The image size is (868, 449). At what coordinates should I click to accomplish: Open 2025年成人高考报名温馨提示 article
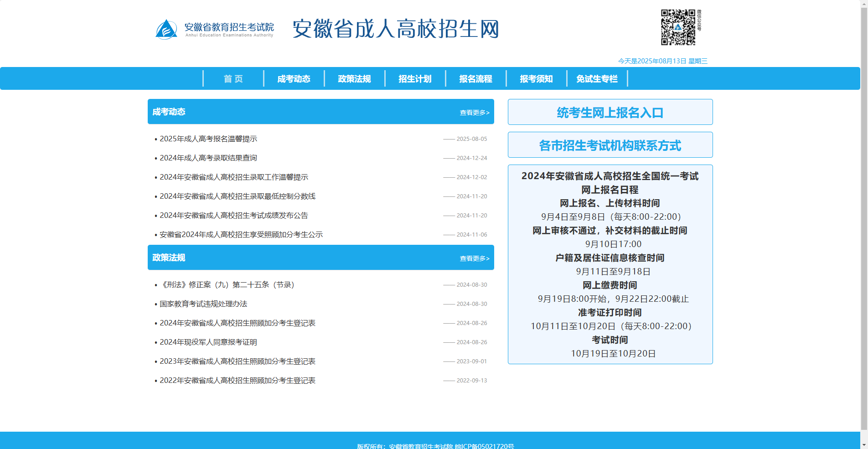point(208,139)
